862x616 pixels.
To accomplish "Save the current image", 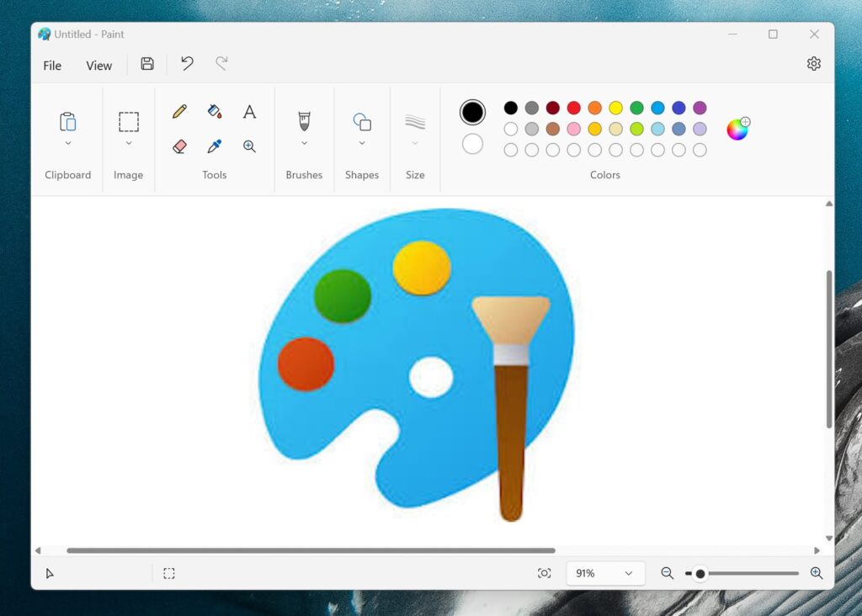I will (146, 63).
